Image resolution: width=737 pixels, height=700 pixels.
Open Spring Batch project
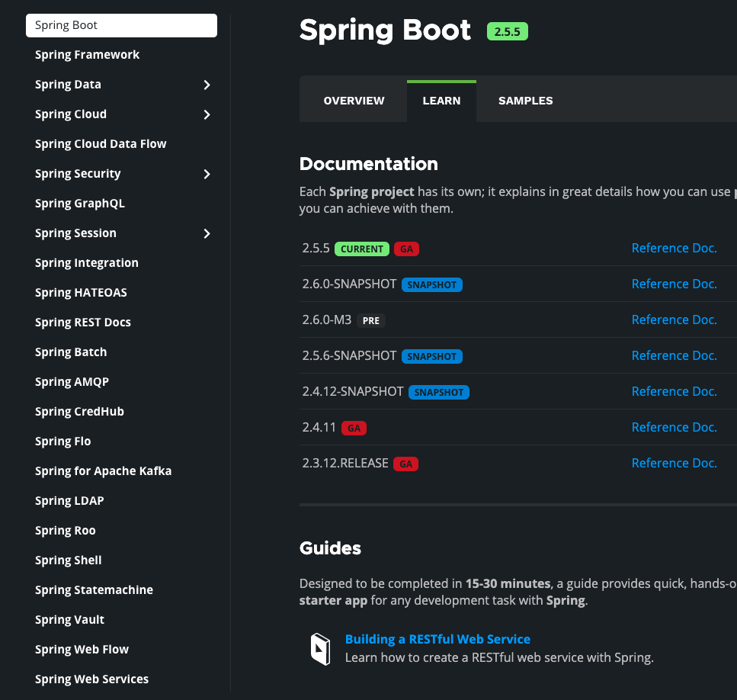[71, 352]
